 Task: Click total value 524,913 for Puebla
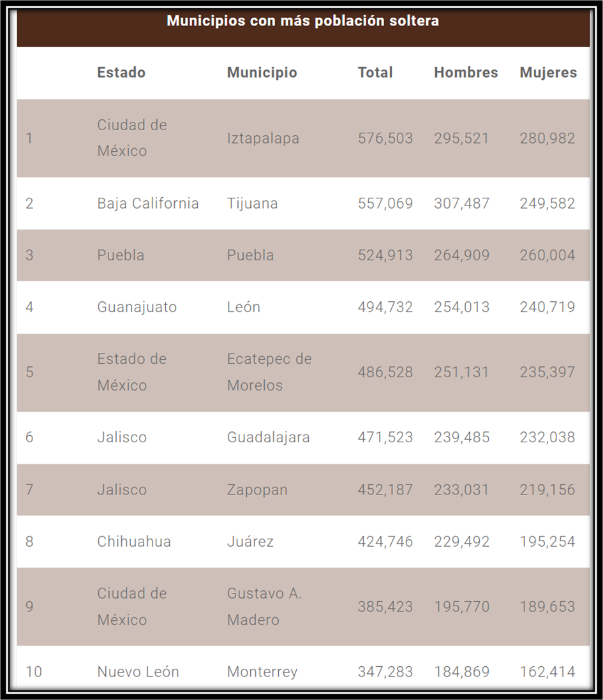coord(385,255)
